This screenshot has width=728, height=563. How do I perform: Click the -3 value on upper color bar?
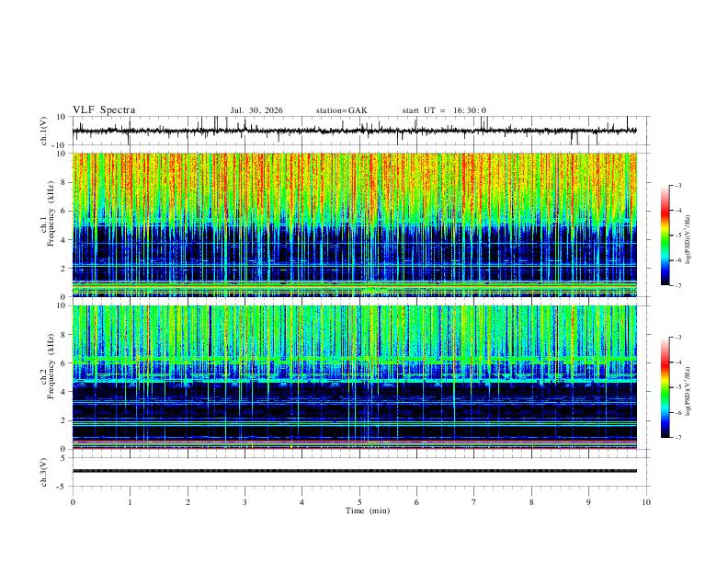677,185
